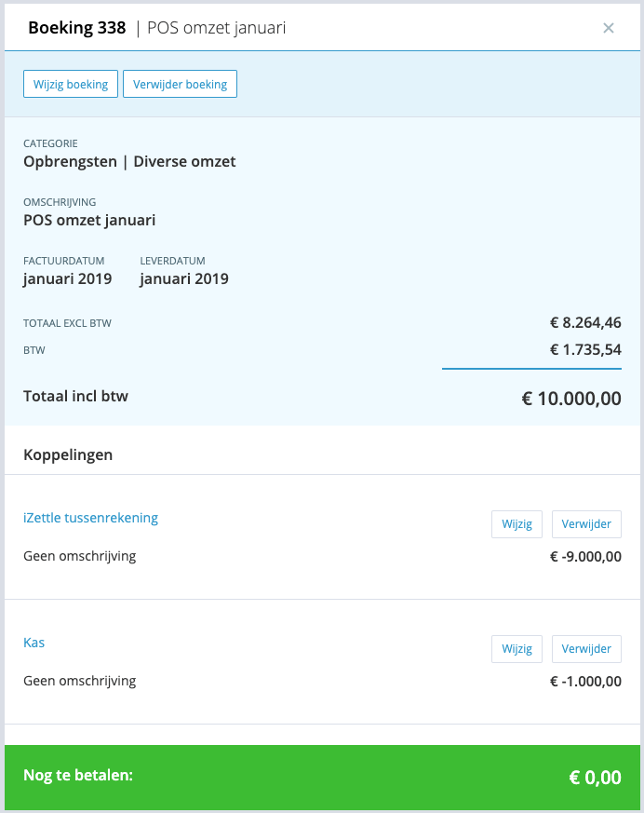This screenshot has width=644, height=813.
Task: Remove the Kas koppeling via Verwijder
Action: (586, 649)
